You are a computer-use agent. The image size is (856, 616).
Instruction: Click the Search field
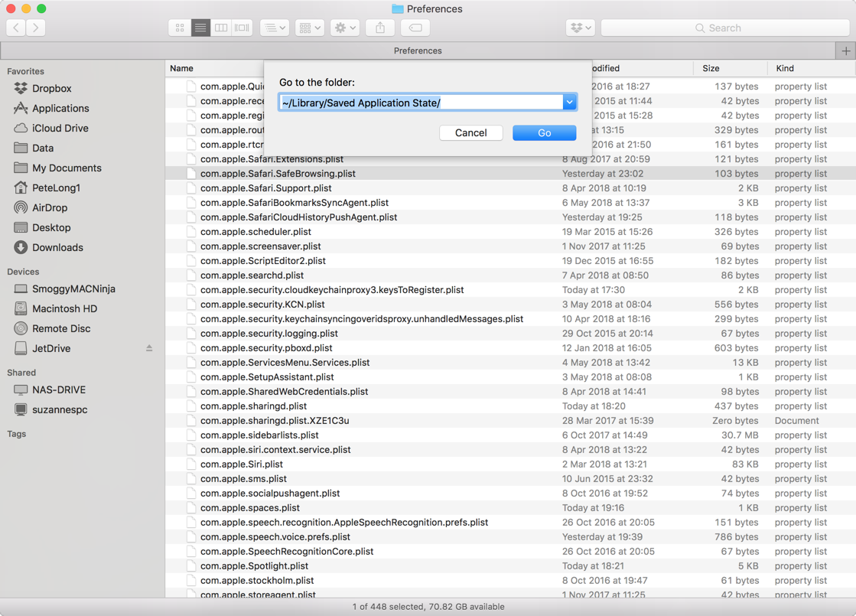(725, 28)
